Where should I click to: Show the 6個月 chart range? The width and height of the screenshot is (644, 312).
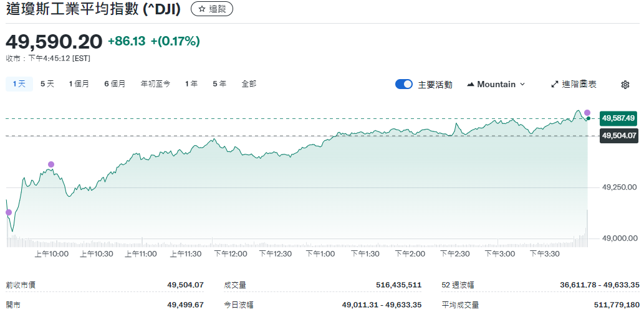pyautogui.click(x=115, y=84)
